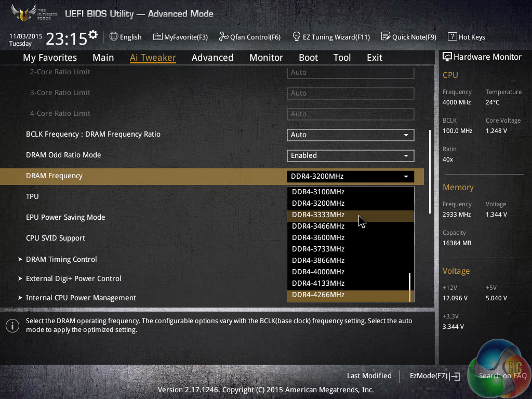Switch to EzMode(F7)
Image resolution: width=532 pixels, height=399 pixels.
434,376
